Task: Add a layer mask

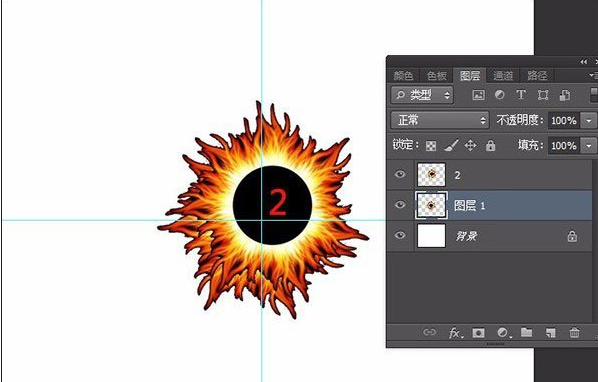Action: point(479,333)
